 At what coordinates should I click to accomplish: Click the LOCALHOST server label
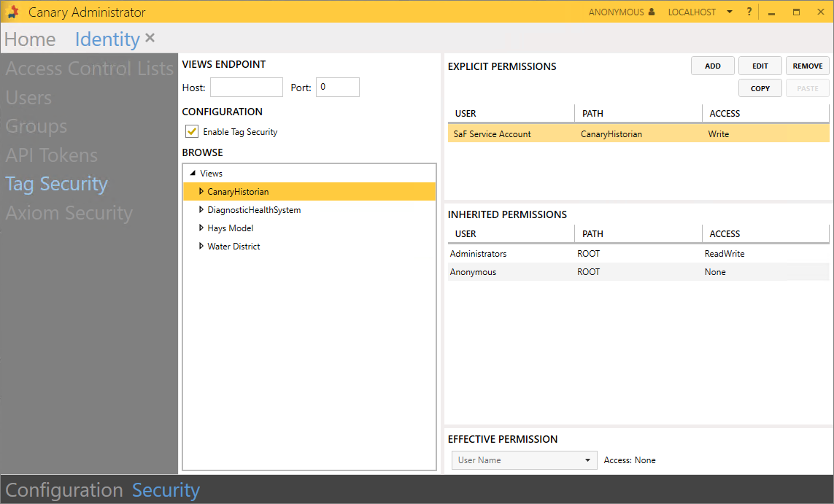[692, 12]
